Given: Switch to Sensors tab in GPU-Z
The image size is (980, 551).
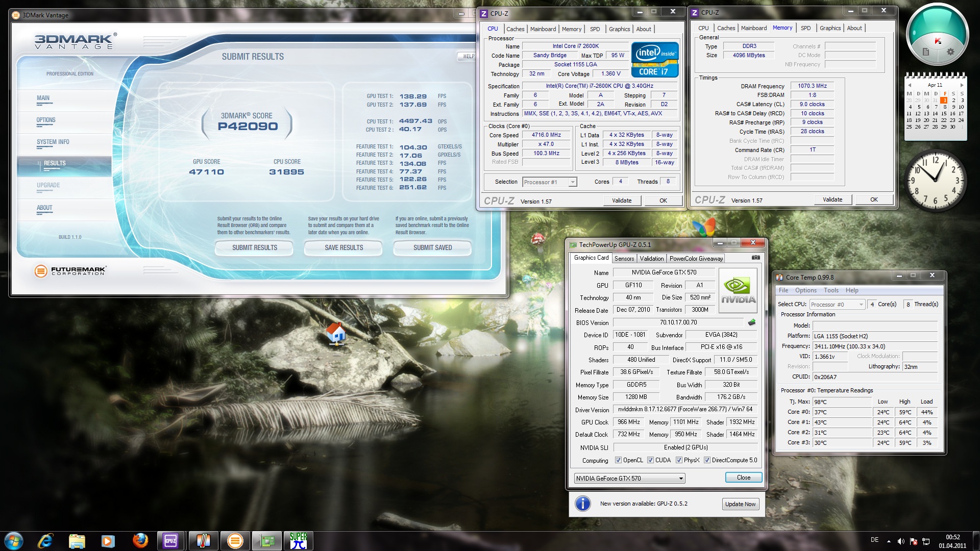Looking at the screenshot, I should coord(624,259).
